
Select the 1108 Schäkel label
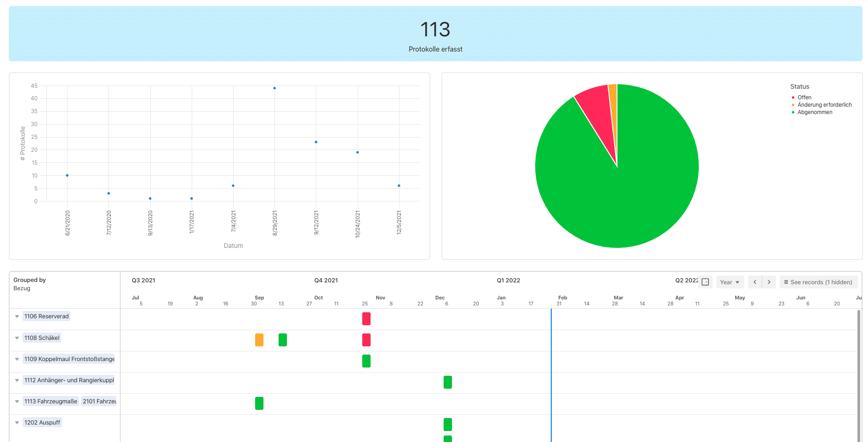click(x=42, y=338)
